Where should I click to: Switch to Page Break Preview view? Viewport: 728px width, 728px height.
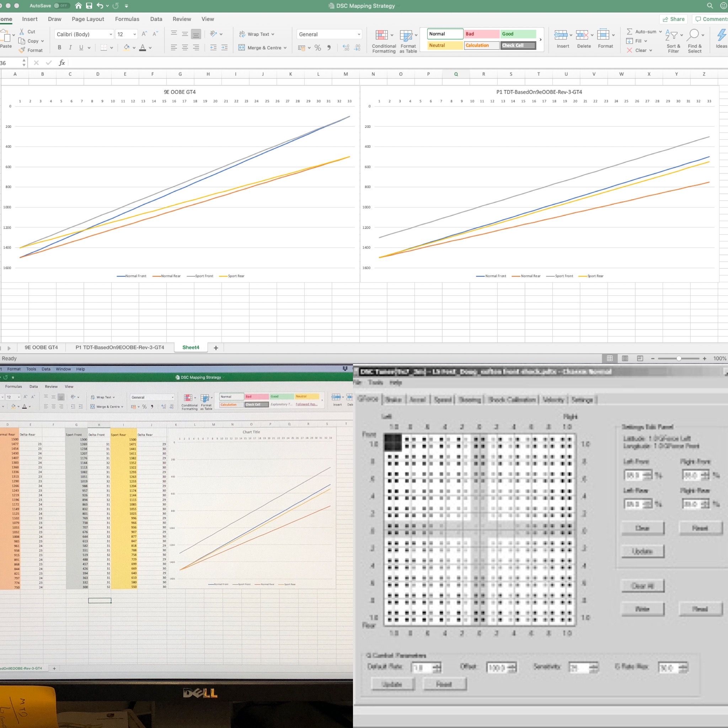[x=640, y=358]
